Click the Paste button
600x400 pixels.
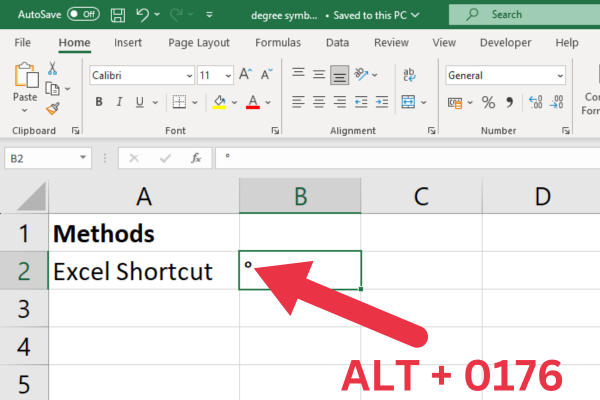(25, 85)
